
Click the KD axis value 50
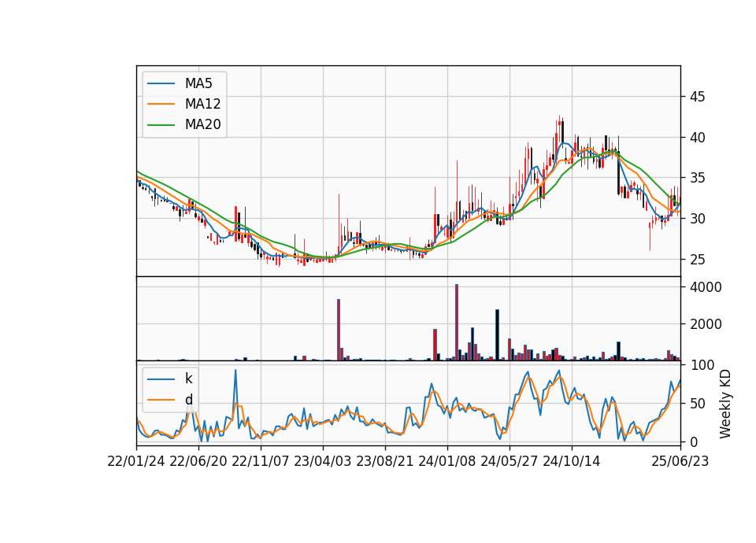pyautogui.click(x=698, y=404)
